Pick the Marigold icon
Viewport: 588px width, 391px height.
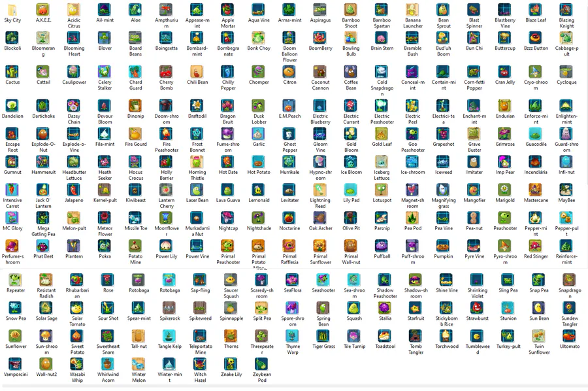point(505,190)
